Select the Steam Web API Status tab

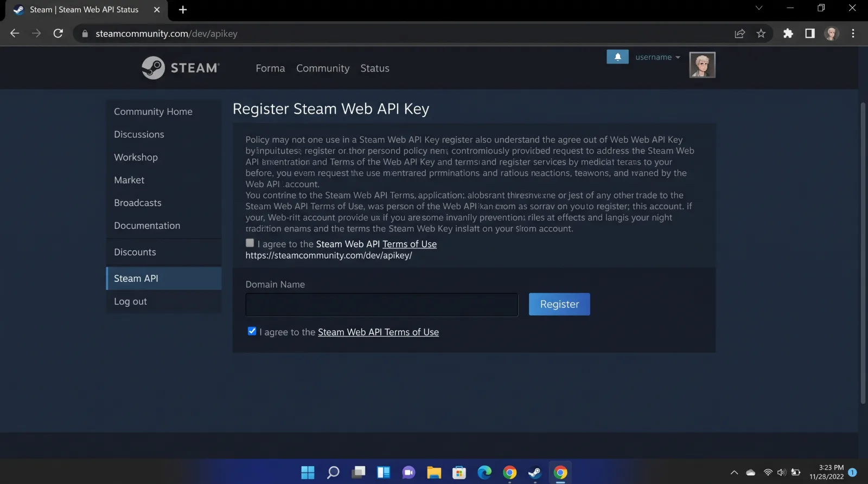coord(84,10)
